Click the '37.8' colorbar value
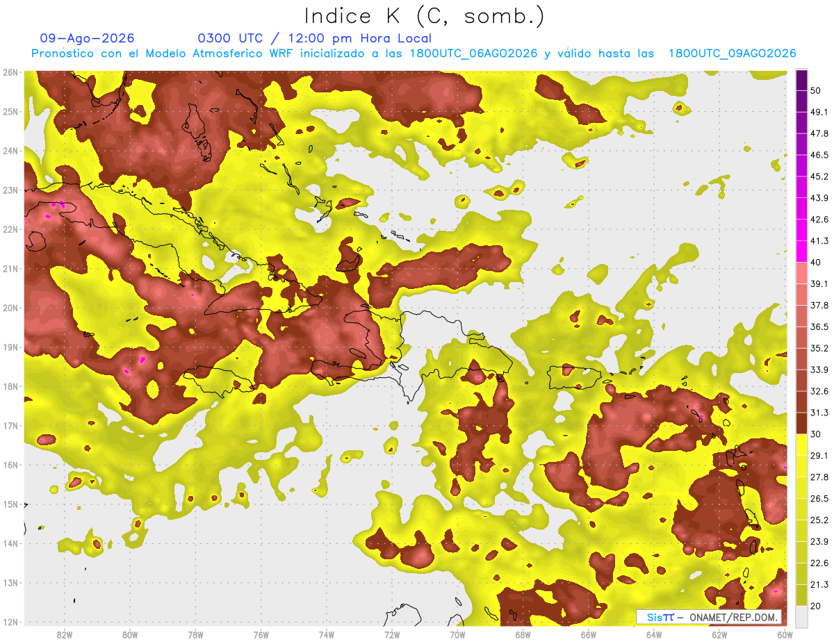Image resolution: width=834 pixels, height=644 pixels. pyautogui.click(x=819, y=305)
